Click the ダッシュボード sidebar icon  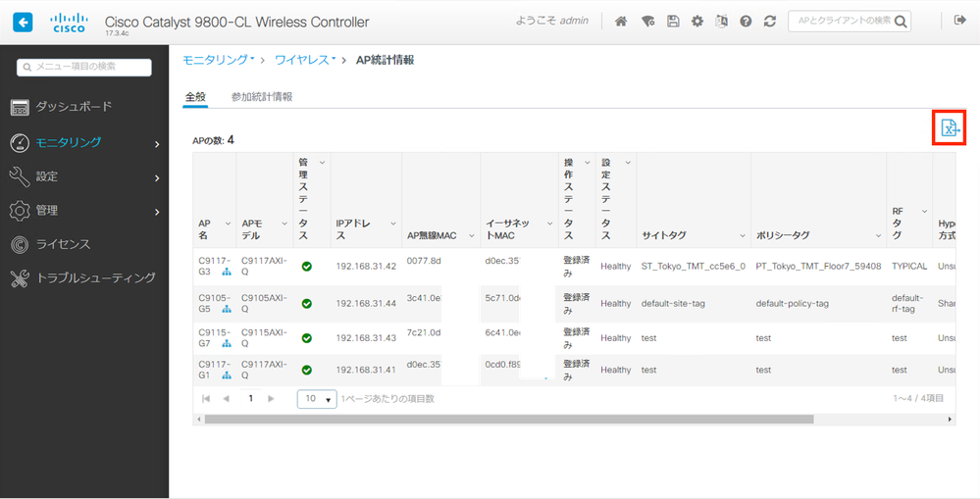pyautogui.click(x=20, y=108)
